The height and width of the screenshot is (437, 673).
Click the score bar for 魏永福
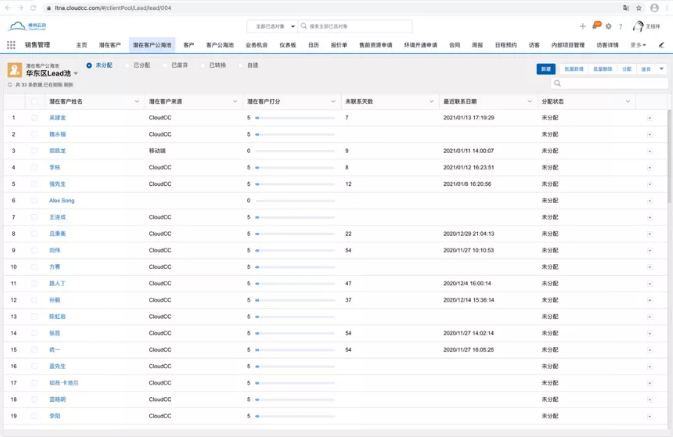(x=295, y=134)
